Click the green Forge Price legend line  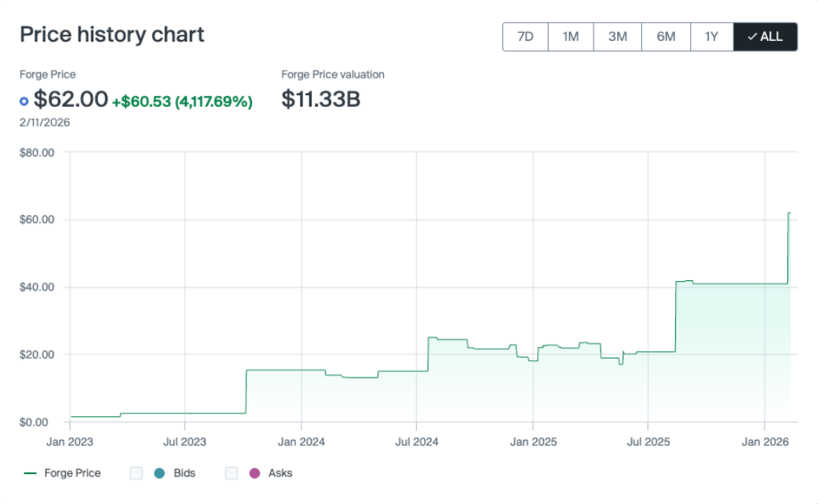tap(31, 473)
